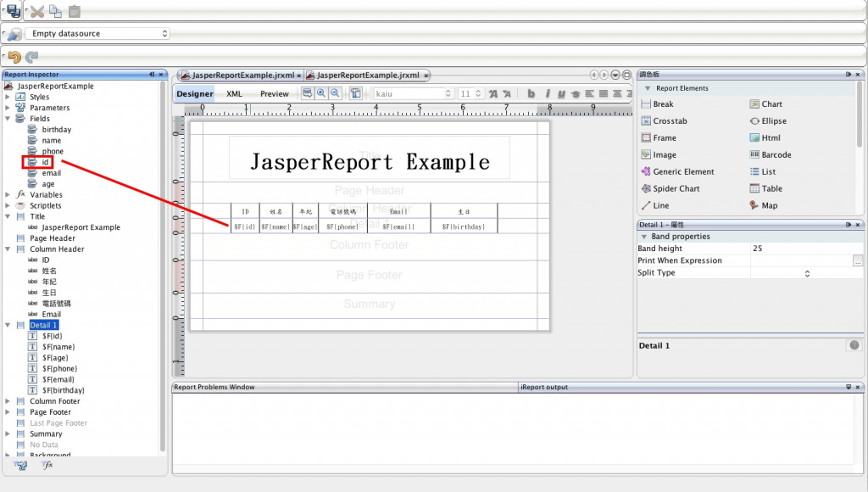Toggle underline formatting button
Image resolution: width=868 pixels, height=492 pixels.
coord(561,94)
